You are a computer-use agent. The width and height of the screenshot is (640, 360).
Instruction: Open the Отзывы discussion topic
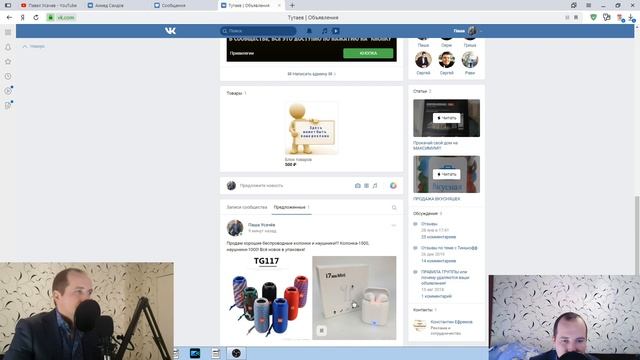click(x=429, y=224)
